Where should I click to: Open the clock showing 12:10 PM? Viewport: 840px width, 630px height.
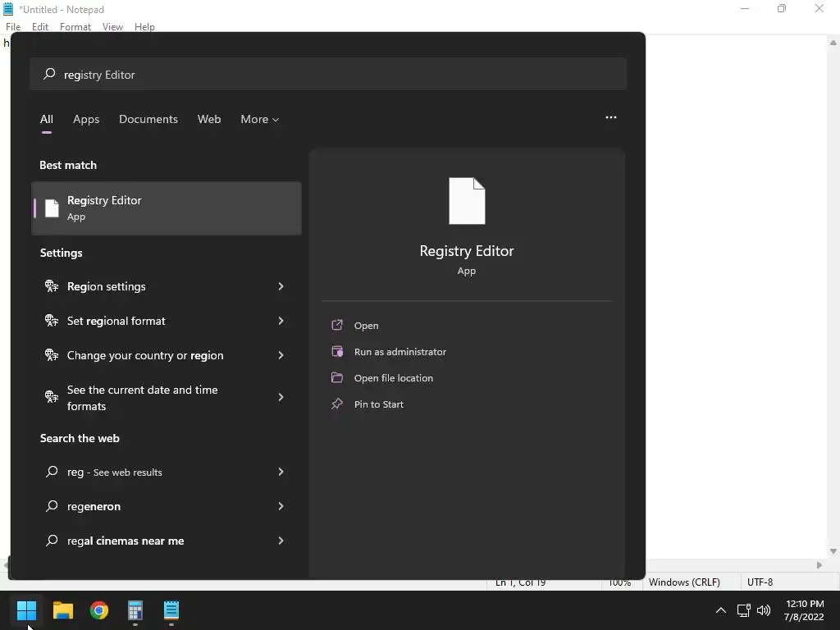click(x=804, y=610)
